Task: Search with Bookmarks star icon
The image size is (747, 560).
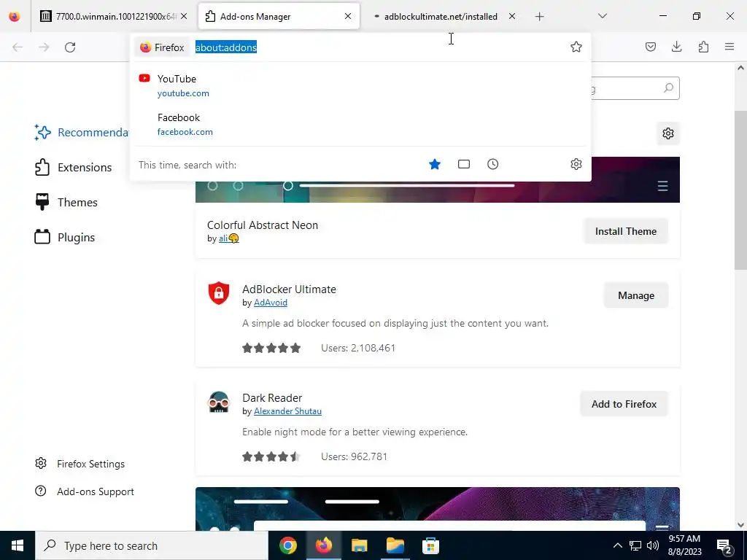Action: (435, 164)
